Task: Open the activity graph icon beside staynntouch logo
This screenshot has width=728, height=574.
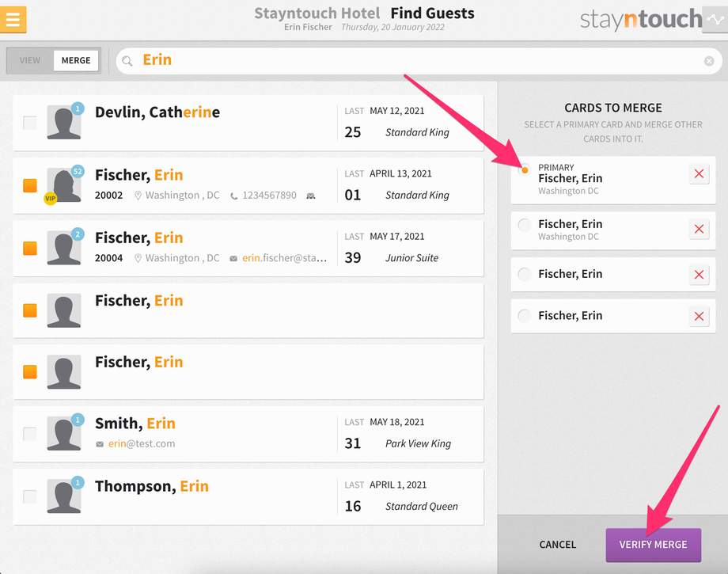Action: (715, 20)
